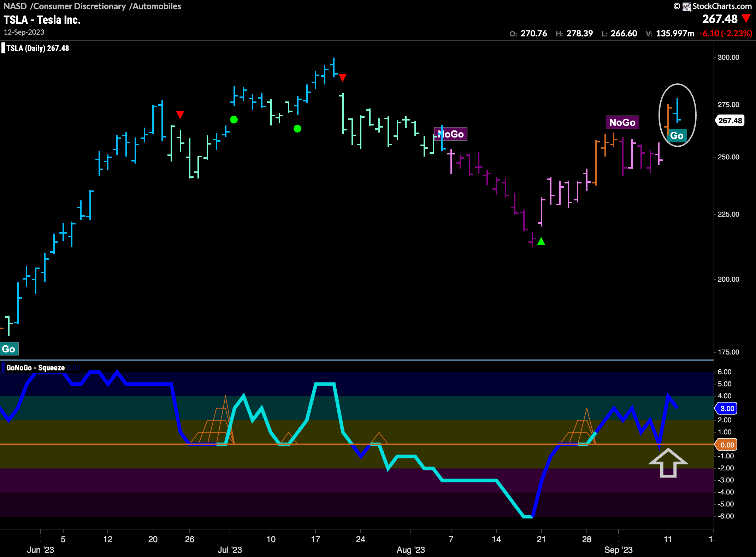756x557 pixels.
Task: Click the green up triangle at August low
Action: [x=541, y=241]
